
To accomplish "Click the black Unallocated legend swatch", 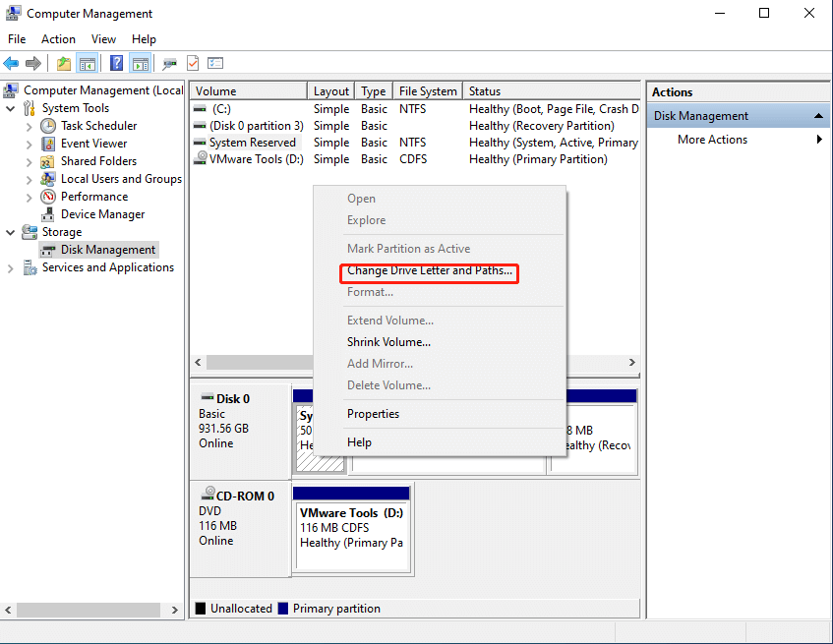I will point(201,609).
